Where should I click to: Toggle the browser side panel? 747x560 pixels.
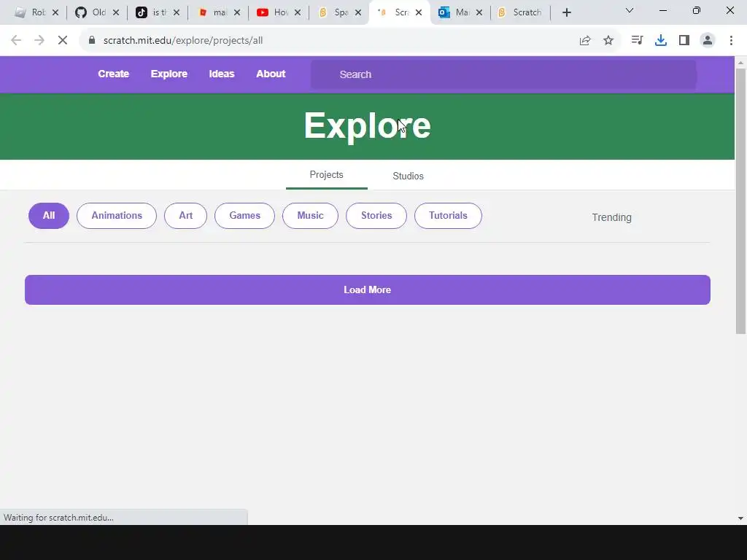pyautogui.click(x=684, y=41)
